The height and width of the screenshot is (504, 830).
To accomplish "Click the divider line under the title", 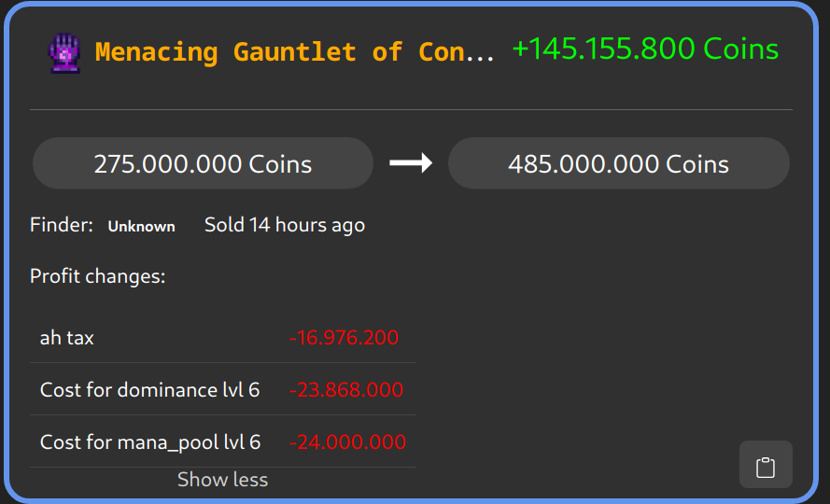I will 411,109.
